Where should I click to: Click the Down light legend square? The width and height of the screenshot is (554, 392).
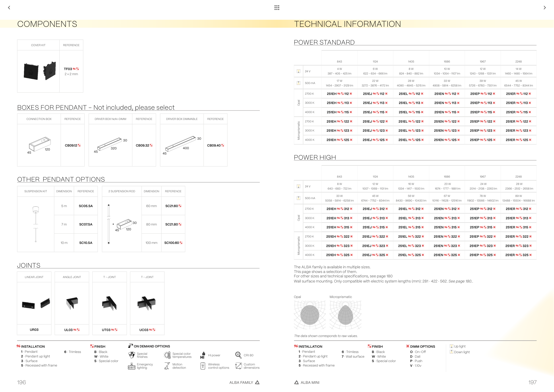[451, 352]
